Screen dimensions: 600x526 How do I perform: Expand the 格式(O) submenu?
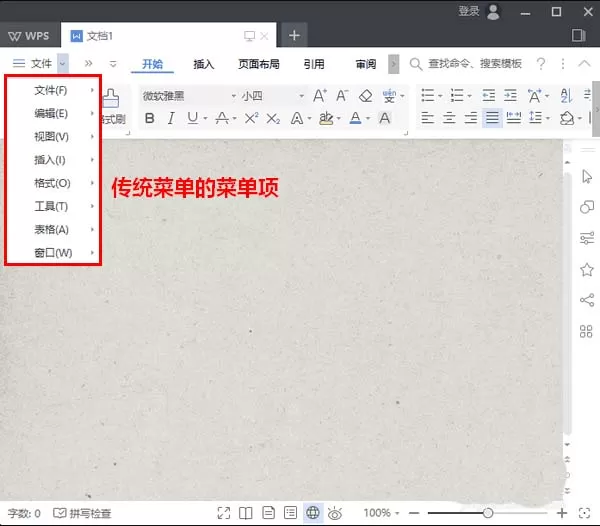point(52,183)
